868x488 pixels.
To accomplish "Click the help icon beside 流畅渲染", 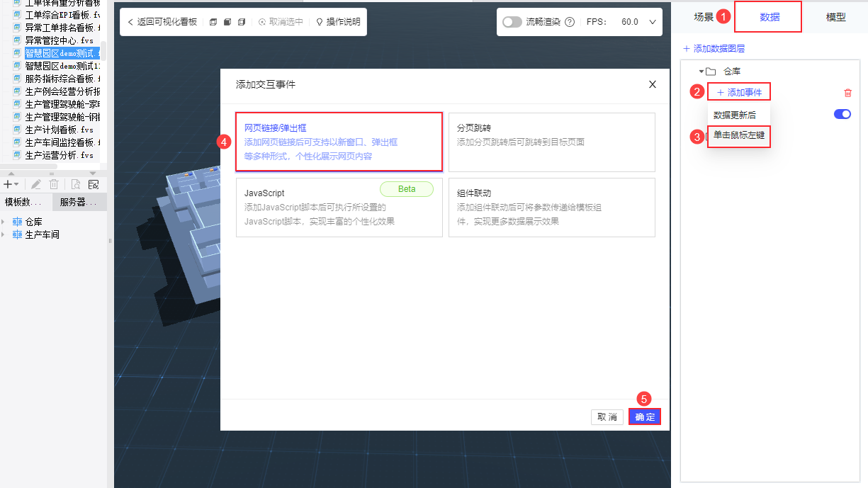I will pos(570,22).
